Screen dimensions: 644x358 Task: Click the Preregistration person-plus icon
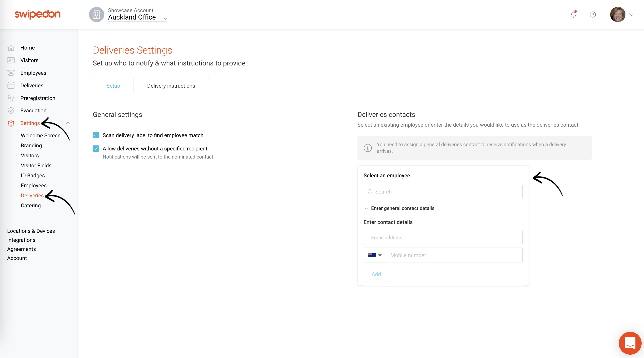point(11,98)
